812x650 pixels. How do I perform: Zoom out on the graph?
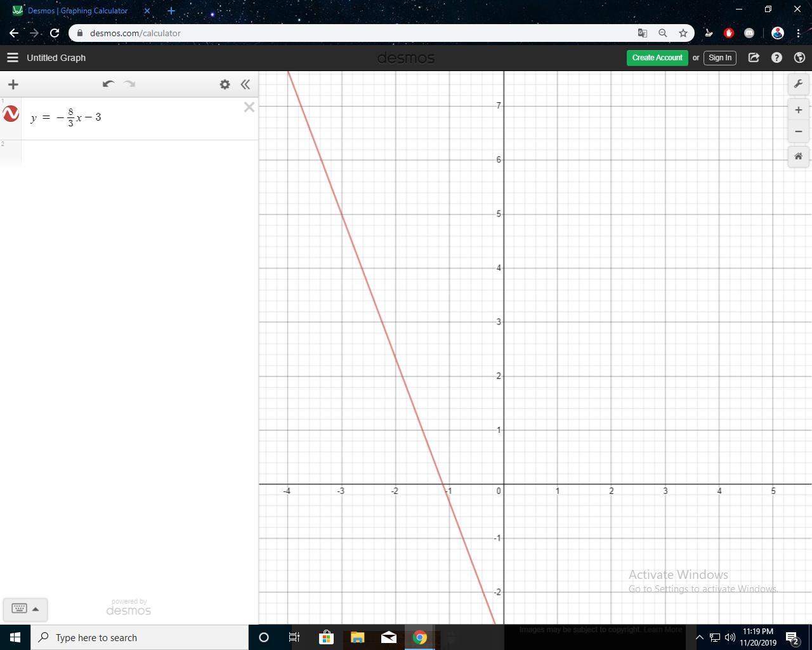[798, 131]
